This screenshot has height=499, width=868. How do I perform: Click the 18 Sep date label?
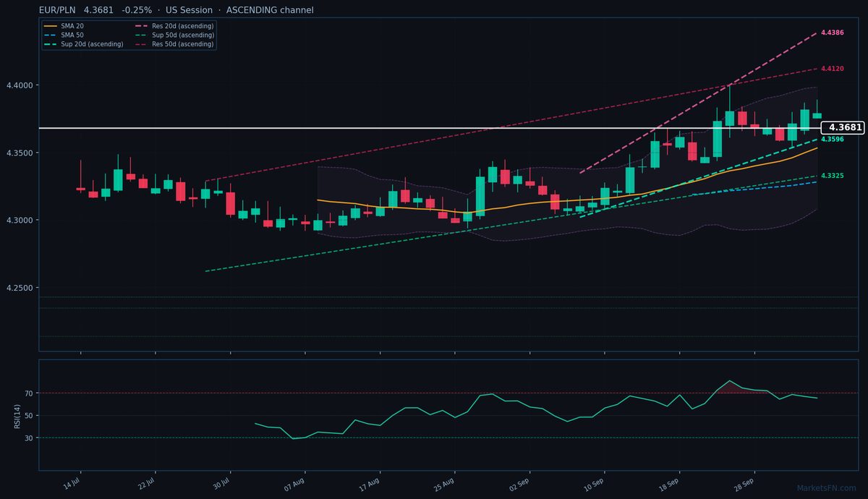click(669, 484)
